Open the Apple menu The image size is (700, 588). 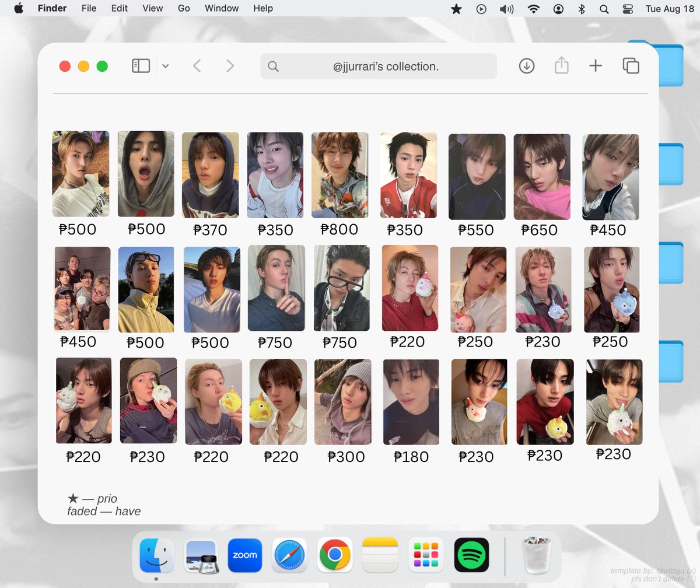[19, 8]
